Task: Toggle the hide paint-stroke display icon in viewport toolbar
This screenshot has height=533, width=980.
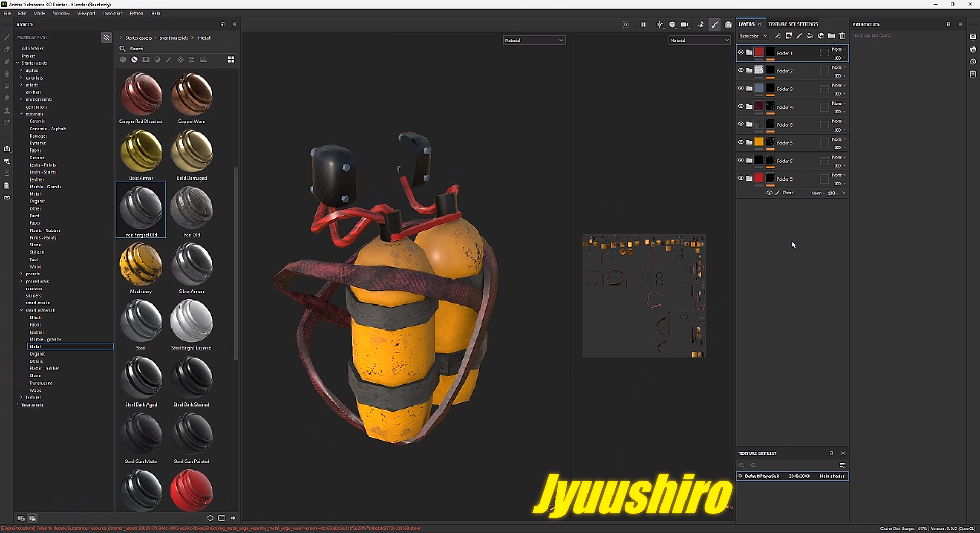Action: tap(626, 24)
